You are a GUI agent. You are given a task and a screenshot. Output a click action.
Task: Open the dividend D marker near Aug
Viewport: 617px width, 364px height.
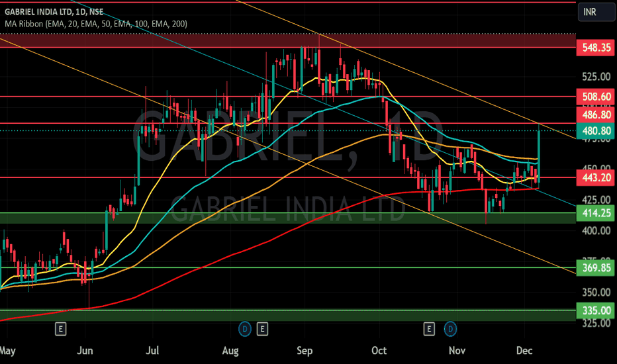tap(245, 328)
